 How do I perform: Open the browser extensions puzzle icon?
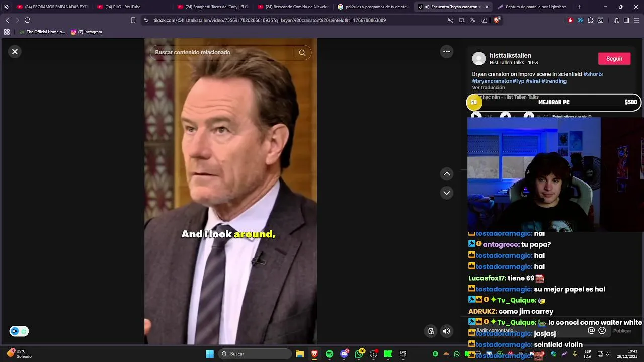coord(591,20)
